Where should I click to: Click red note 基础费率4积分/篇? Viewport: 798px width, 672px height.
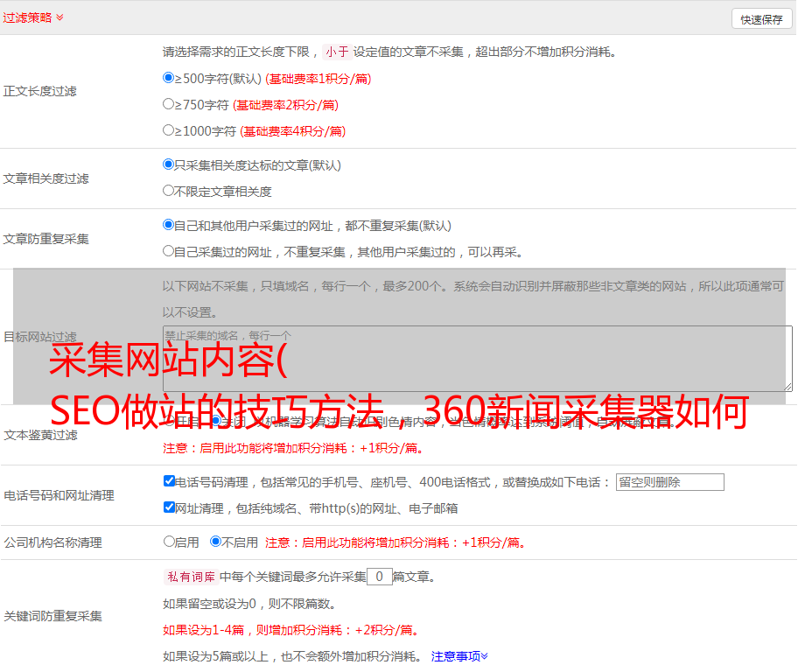pyautogui.click(x=292, y=131)
